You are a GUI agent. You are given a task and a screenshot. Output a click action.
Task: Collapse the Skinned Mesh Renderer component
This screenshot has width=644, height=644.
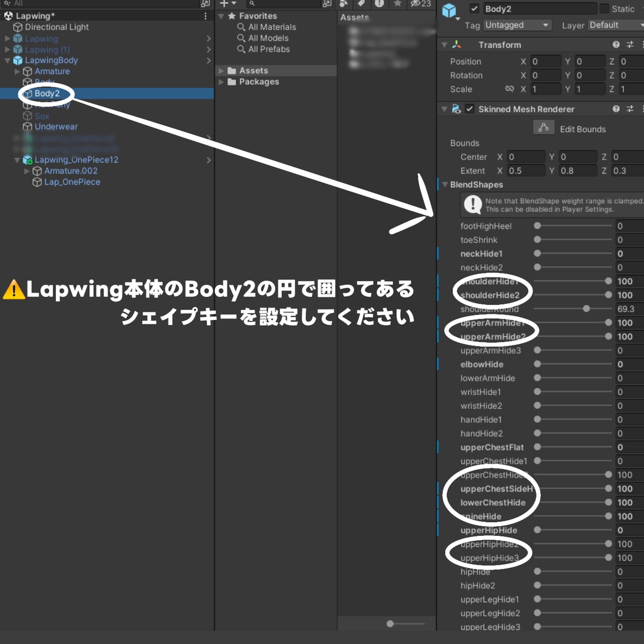pos(445,109)
